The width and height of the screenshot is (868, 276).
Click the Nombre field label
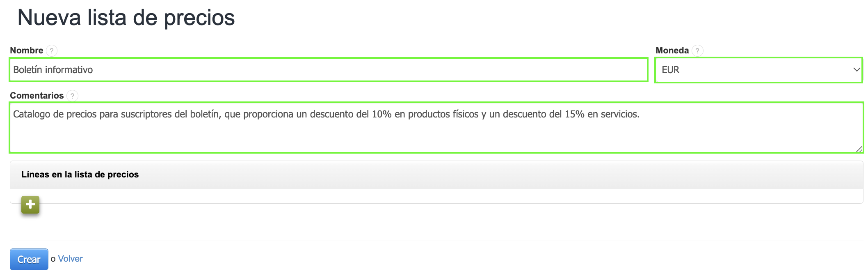(x=26, y=51)
